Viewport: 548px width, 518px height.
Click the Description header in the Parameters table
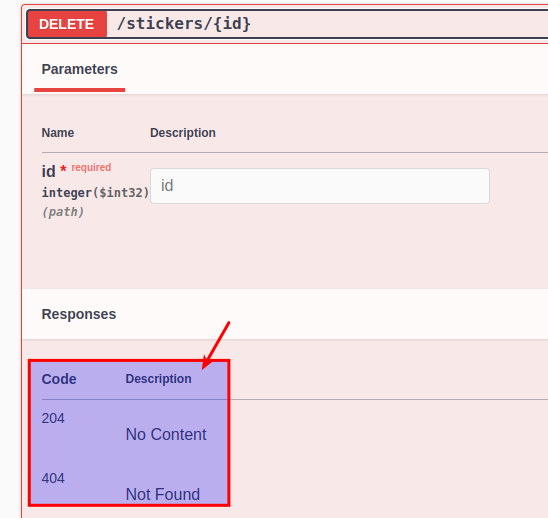(183, 133)
